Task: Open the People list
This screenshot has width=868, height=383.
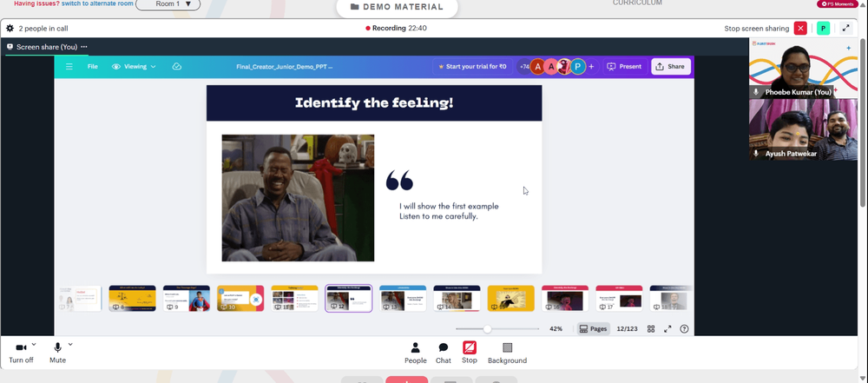Action: click(x=415, y=353)
